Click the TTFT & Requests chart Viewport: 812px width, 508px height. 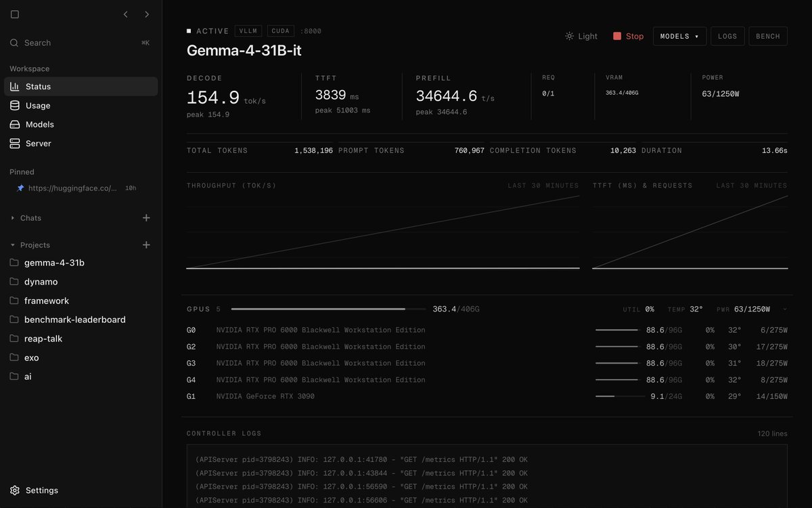pyautogui.click(x=690, y=232)
